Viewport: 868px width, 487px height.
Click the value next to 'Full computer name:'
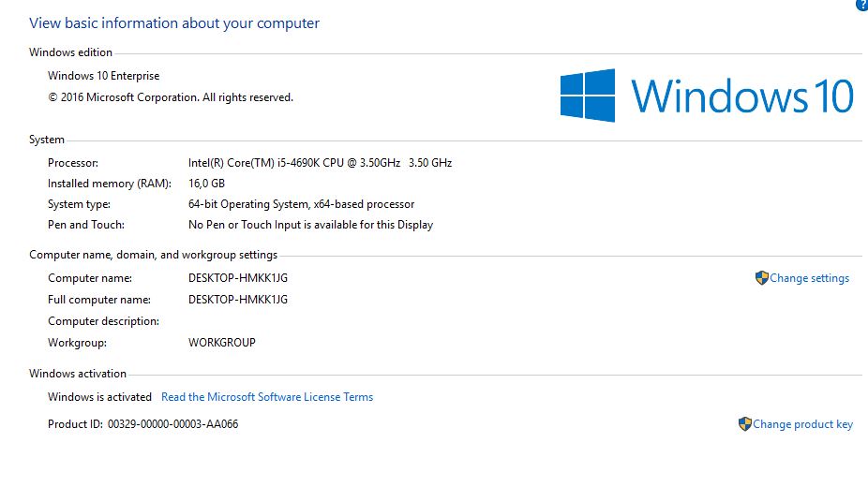(238, 300)
